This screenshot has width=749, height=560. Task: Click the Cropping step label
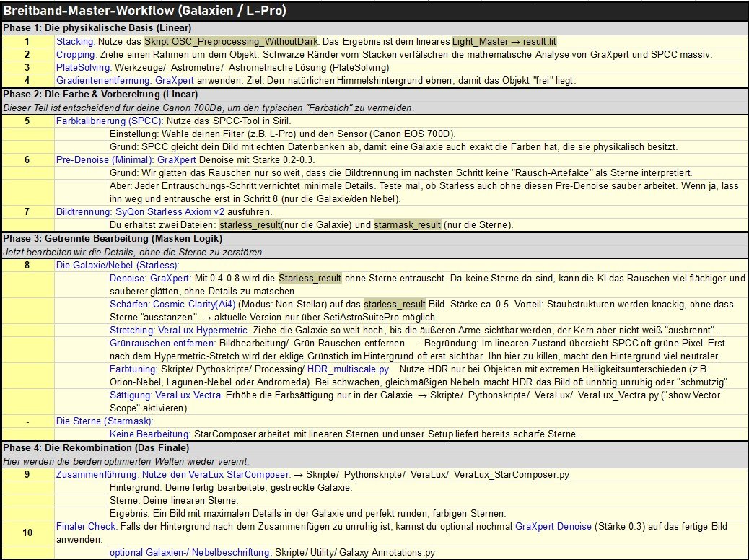click(76, 54)
